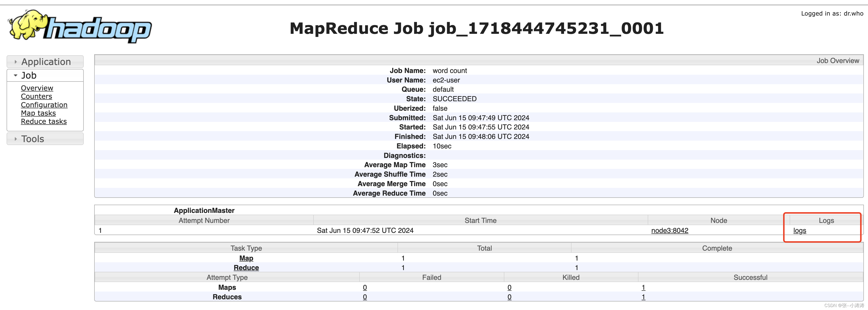
Task: Click the 'default' queue value
Action: click(443, 89)
